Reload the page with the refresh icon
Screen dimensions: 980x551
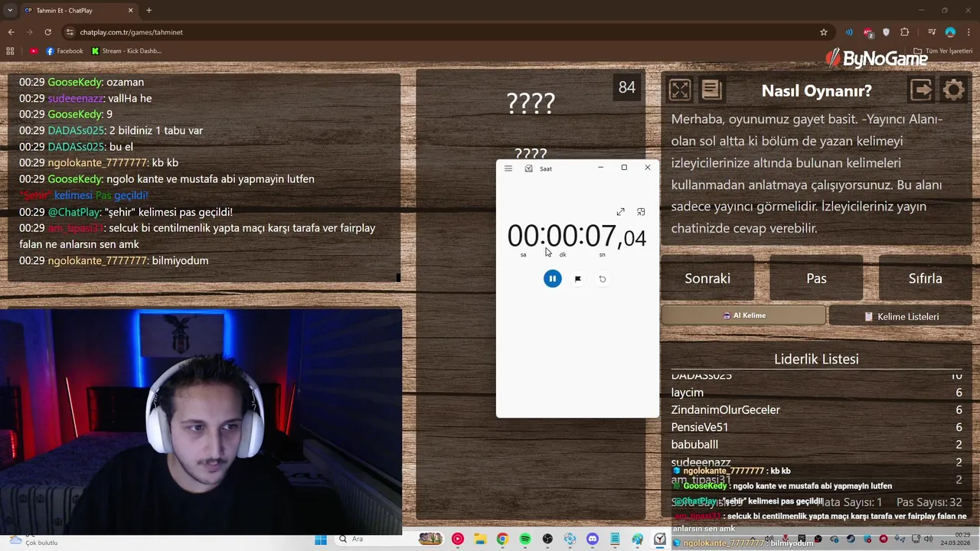(47, 32)
